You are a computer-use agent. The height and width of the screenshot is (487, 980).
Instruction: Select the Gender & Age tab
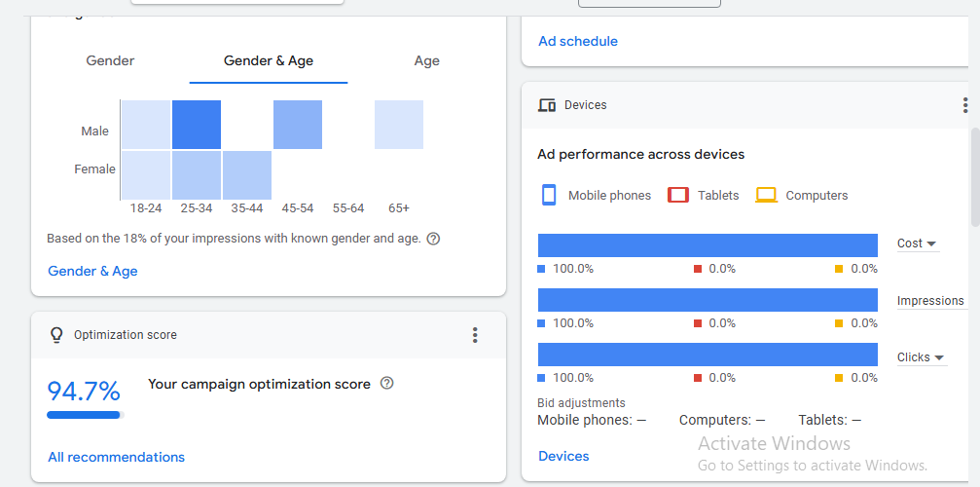coord(269,60)
